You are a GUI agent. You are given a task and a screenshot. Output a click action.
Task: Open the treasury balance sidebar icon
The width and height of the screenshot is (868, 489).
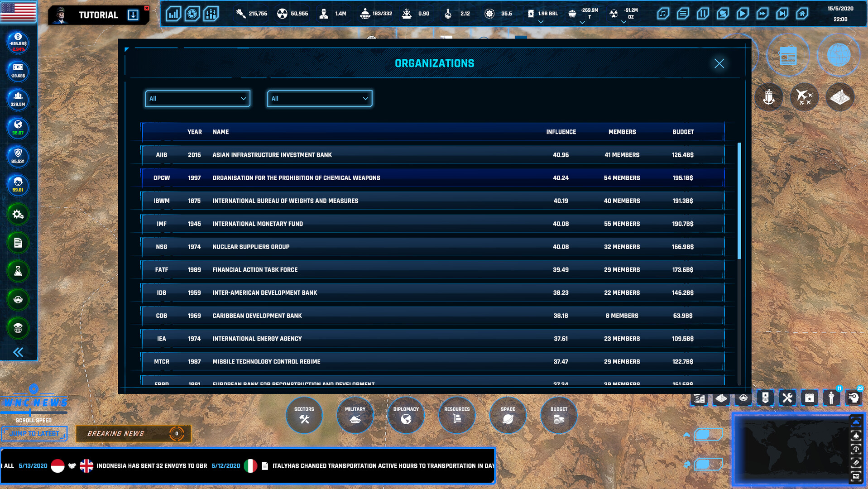18,43
